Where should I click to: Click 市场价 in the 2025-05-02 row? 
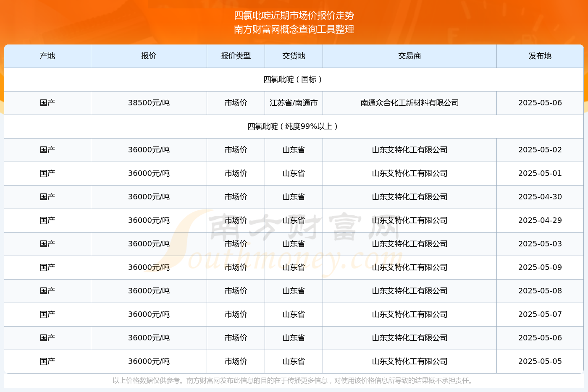click(236, 150)
